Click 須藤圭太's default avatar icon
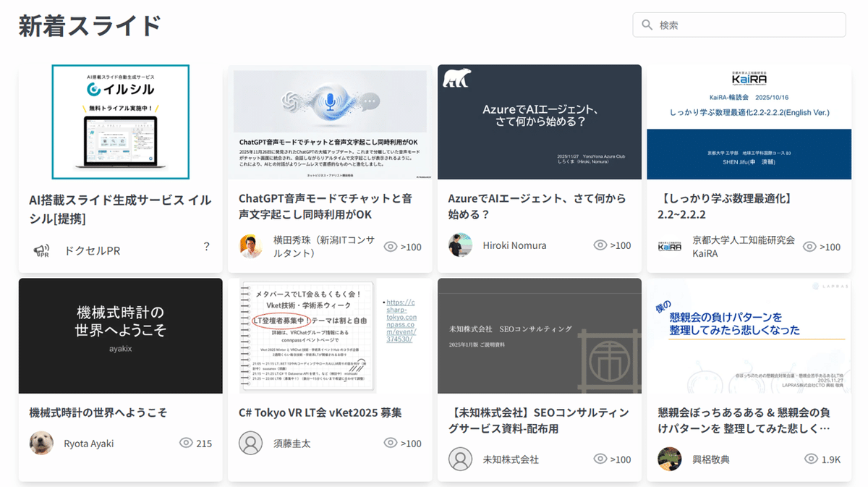Screen dimensions: 868x487 (250, 444)
